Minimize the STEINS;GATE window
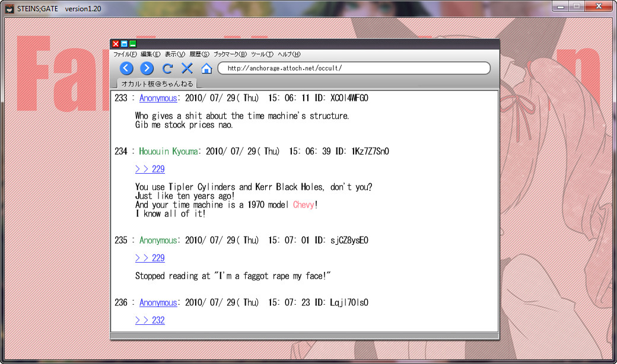The image size is (617, 364). click(561, 7)
